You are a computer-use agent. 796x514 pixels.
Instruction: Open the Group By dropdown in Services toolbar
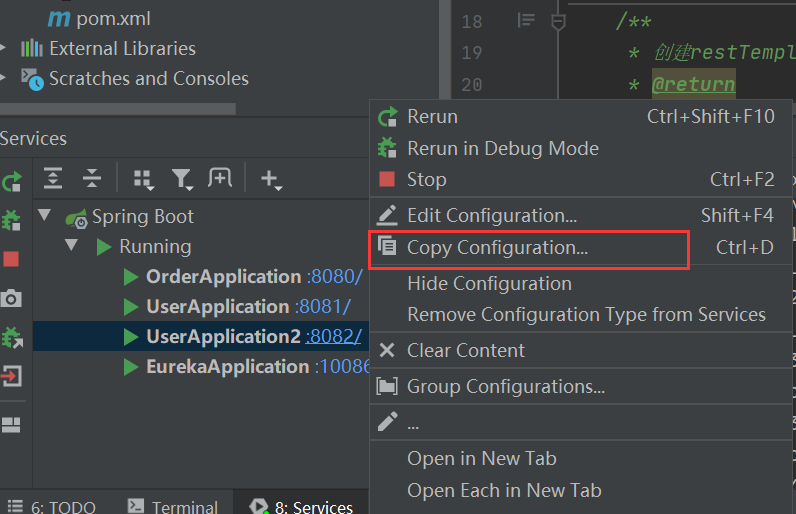pos(144,179)
